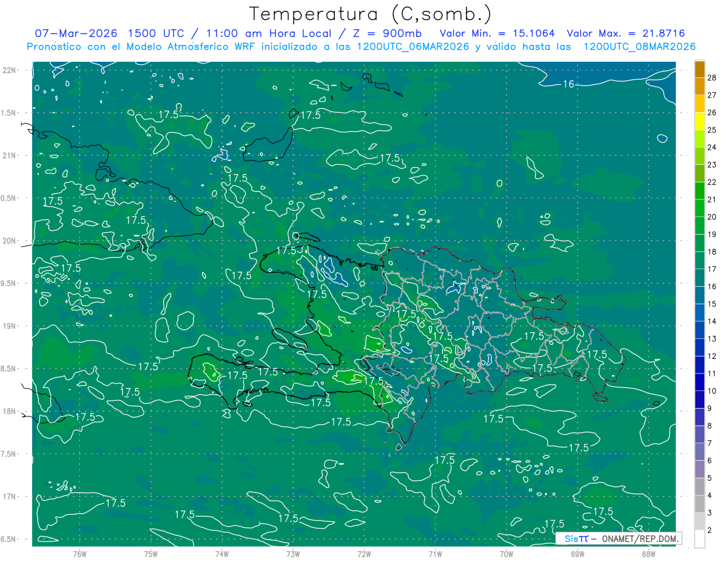Click the "1.5N" latitude label

pos(9,113)
